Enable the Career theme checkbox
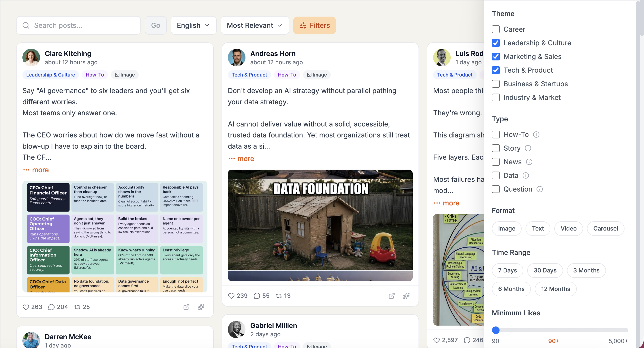The height and width of the screenshot is (348, 644). click(496, 29)
